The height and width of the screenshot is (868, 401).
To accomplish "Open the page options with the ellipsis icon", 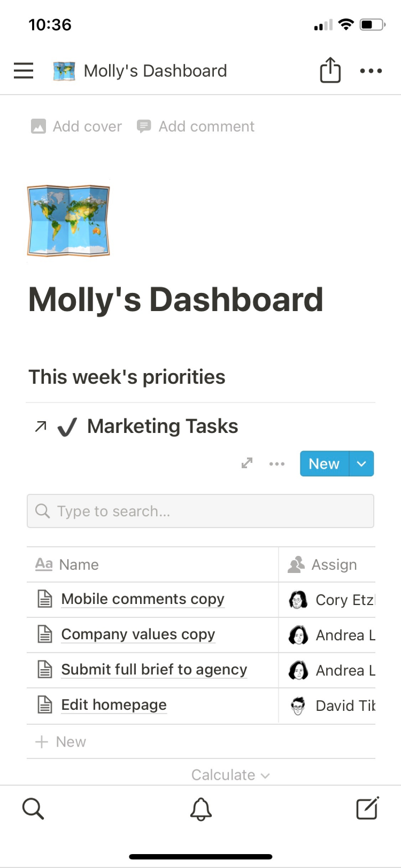I will 371,70.
